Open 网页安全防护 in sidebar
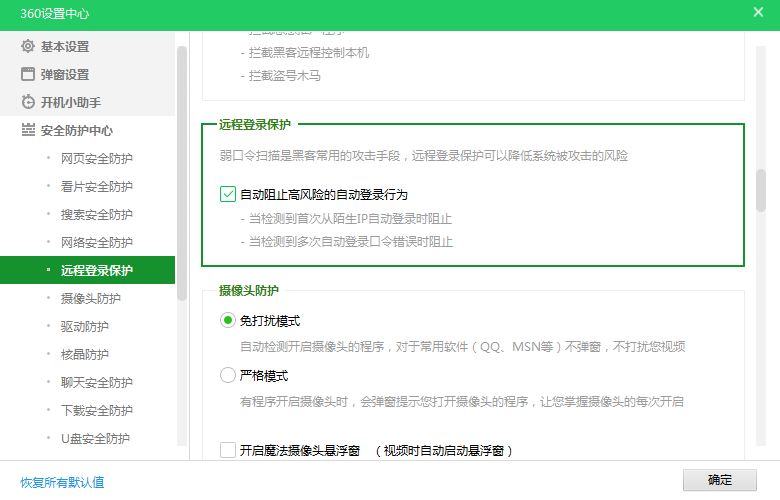The height and width of the screenshot is (500, 780). (96, 159)
